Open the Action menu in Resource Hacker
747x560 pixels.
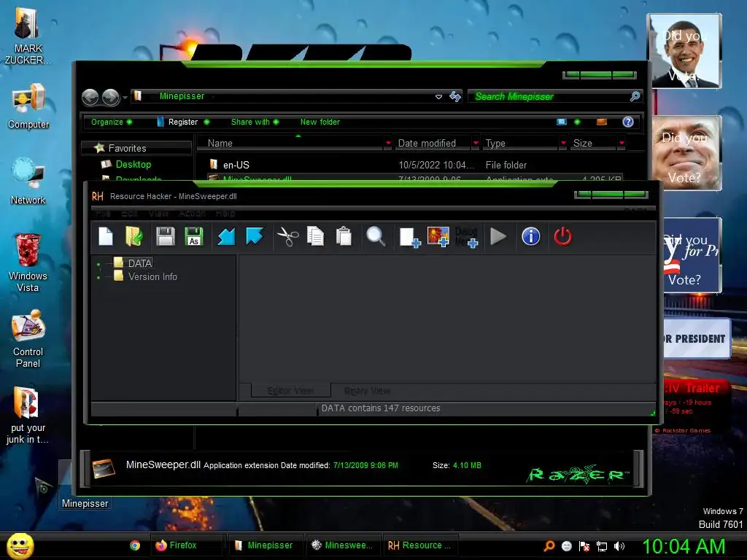(192, 214)
